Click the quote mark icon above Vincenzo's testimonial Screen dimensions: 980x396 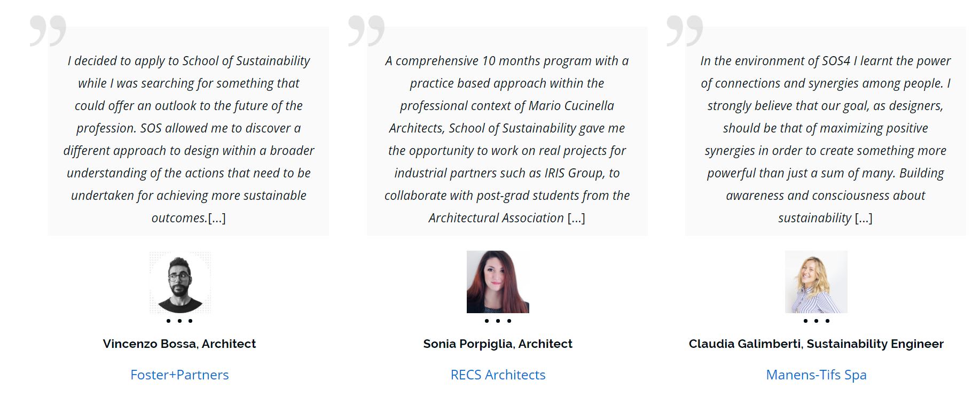pyautogui.click(x=48, y=30)
